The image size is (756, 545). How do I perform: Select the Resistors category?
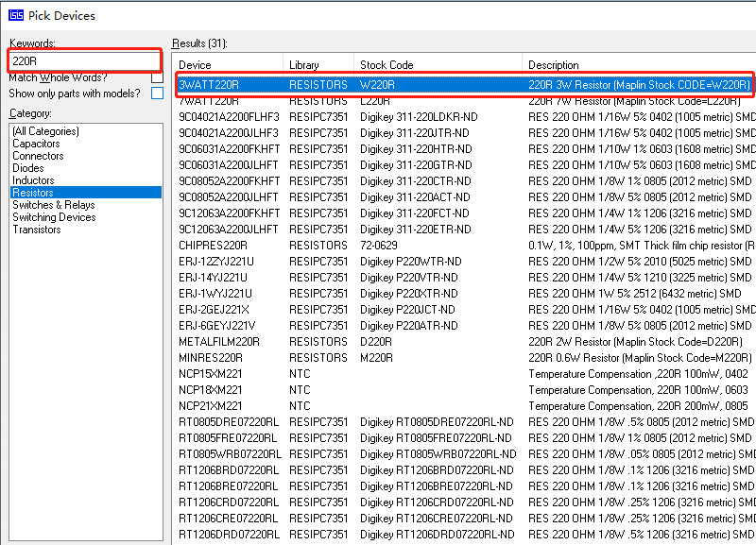pos(86,193)
